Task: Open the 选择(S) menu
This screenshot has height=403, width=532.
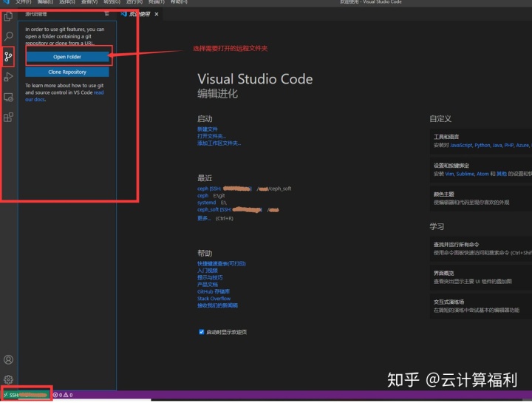Action: [x=67, y=2]
